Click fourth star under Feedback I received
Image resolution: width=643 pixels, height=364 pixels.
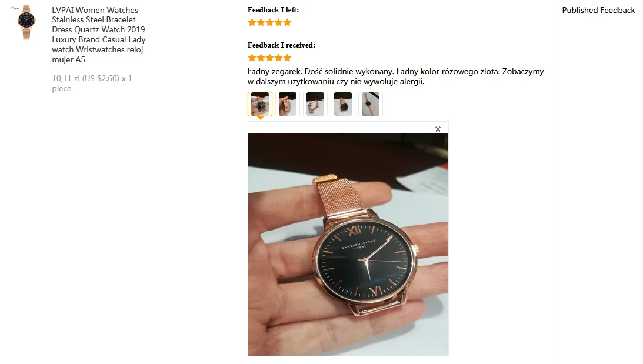(278, 58)
